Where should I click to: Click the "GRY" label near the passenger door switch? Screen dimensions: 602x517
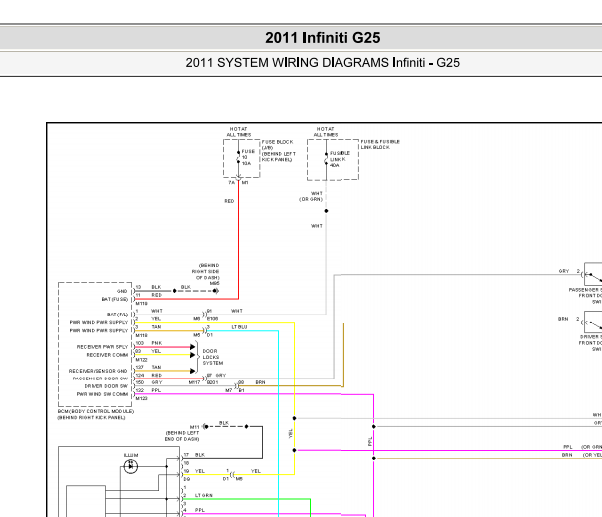tap(564, 271)
